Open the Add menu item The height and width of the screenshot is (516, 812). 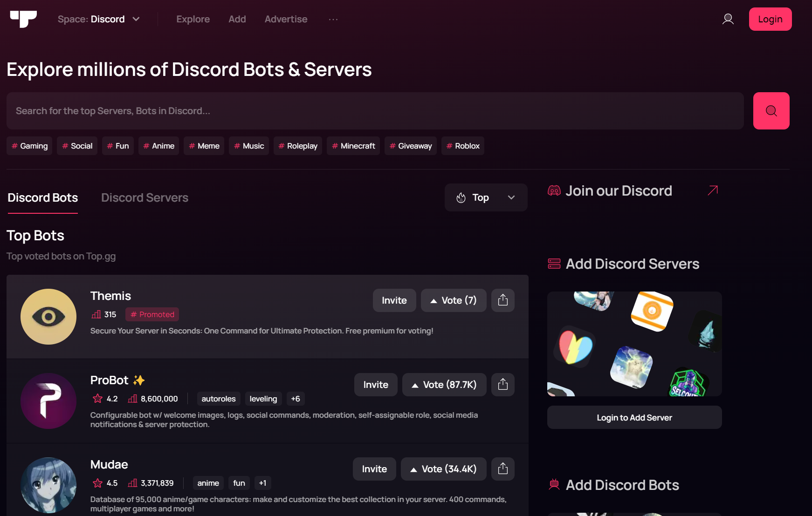237,19
